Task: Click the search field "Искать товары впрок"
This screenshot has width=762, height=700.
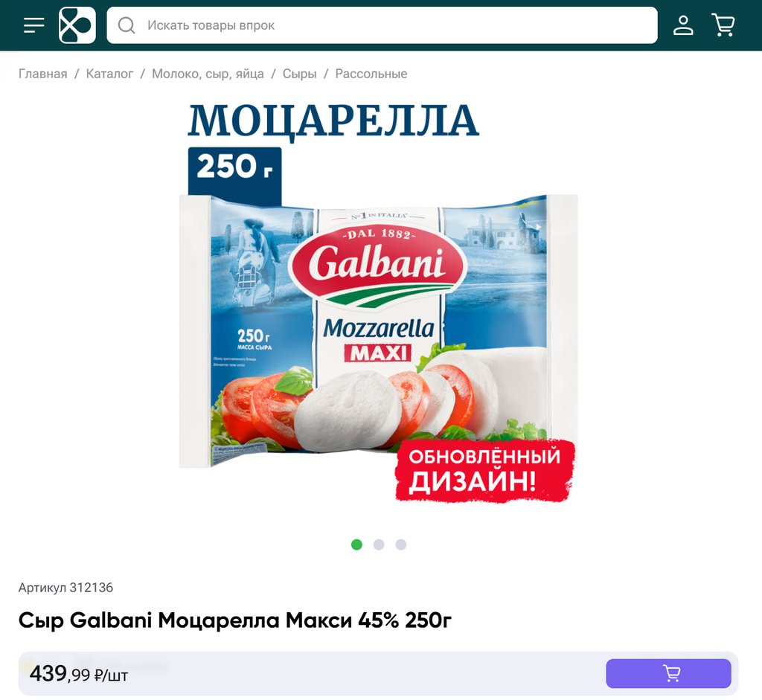Action: 382,25
